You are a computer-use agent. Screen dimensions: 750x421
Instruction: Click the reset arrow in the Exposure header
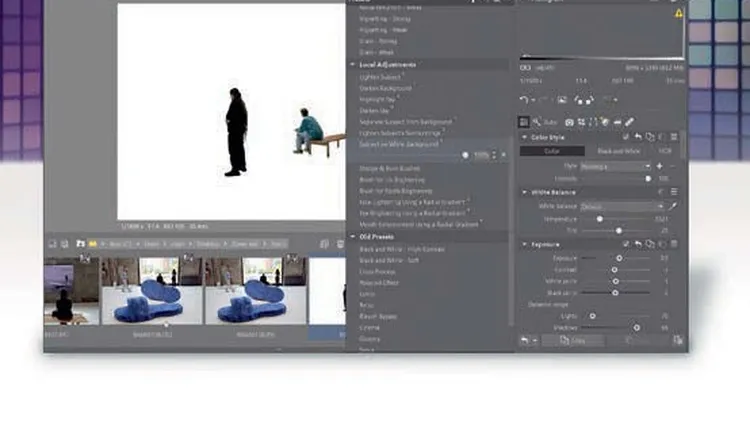click(x=638, y=244)
